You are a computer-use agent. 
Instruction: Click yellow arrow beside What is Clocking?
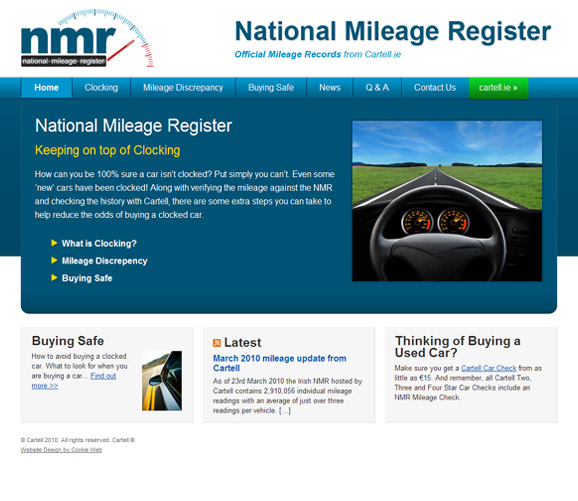point(54,243)
